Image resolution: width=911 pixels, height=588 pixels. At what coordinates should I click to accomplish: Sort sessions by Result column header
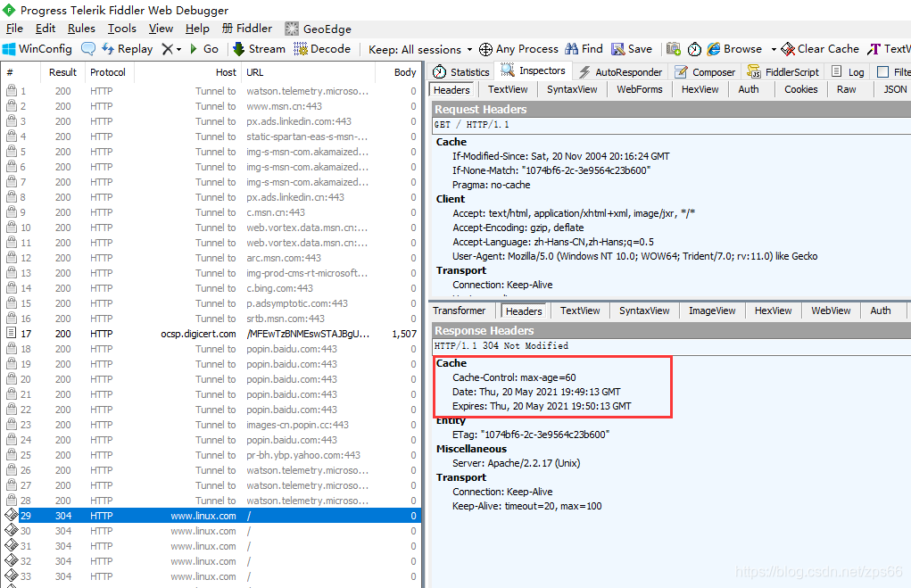pyautogui.click(x=62, y=72)
